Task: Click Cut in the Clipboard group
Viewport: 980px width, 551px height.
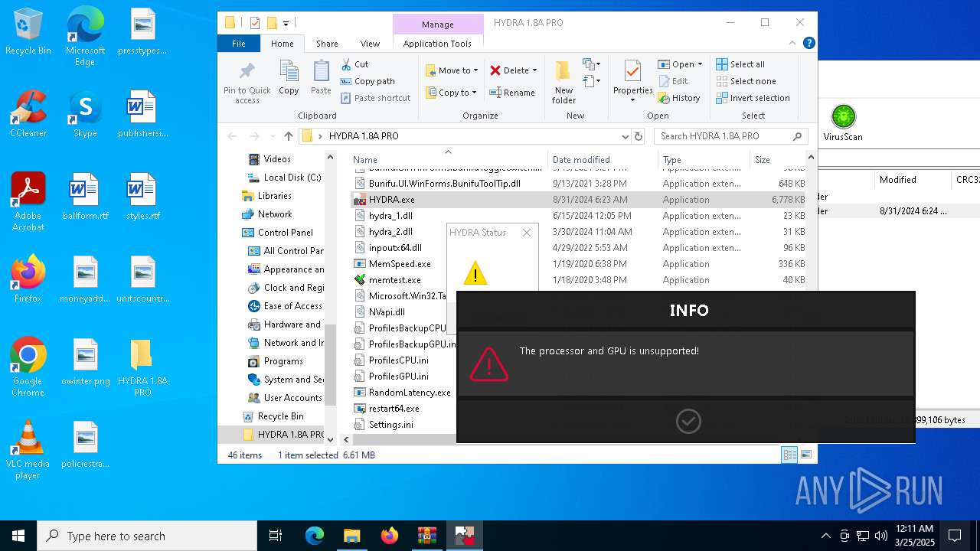Action: (354, 64)
